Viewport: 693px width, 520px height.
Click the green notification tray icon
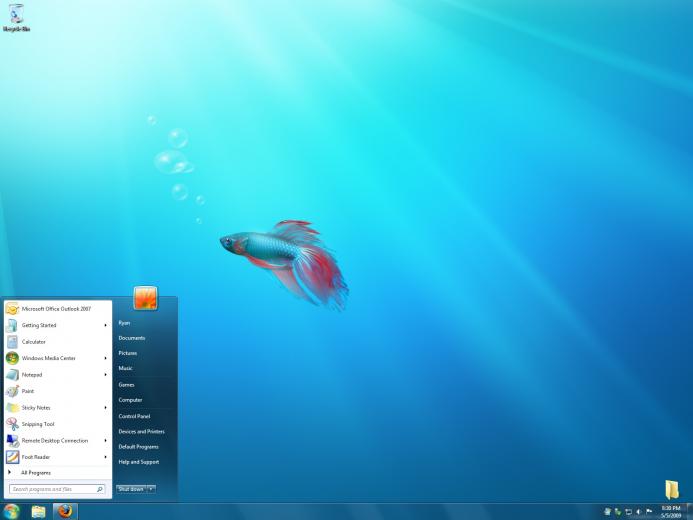(618, 512)
